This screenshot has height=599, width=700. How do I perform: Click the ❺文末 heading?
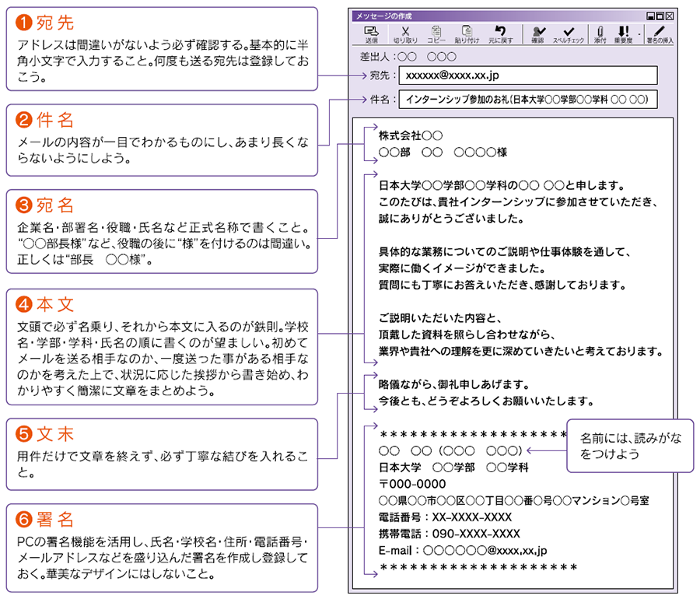[x=44, y=434]
